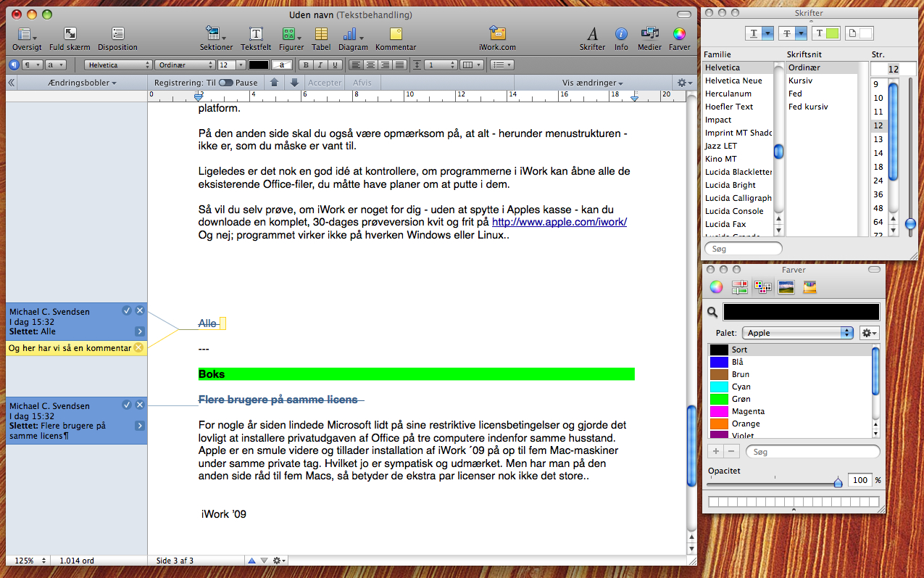Go to next change with down arrow

coord(294,83)
